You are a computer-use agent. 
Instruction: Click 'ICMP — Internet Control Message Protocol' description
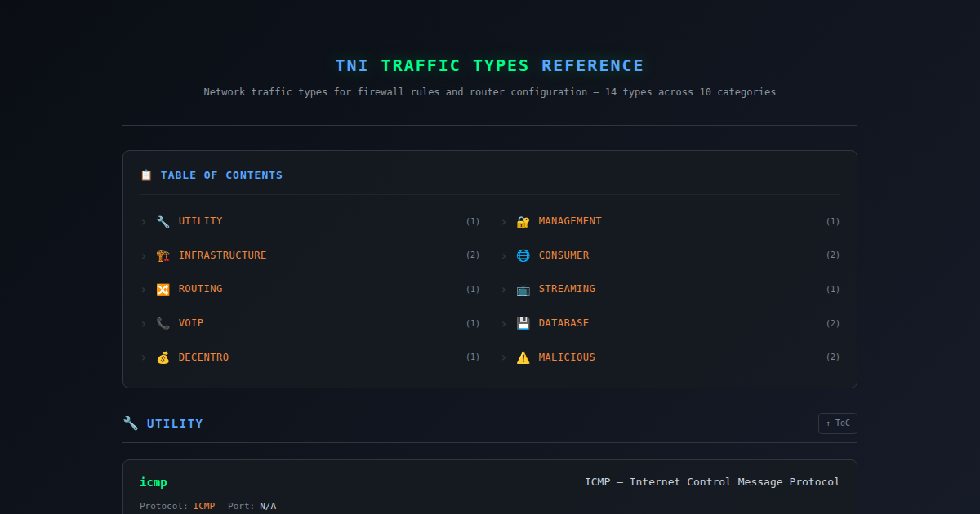point(712,482)
